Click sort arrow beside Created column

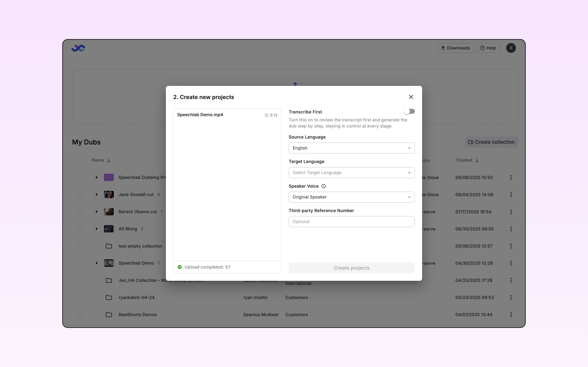(x=477, y=160)
